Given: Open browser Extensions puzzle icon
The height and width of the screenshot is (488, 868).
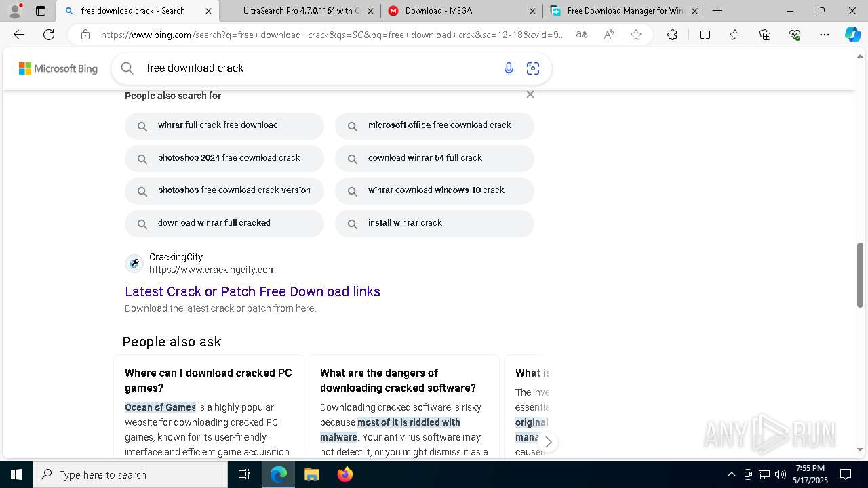Looking at the screenshot, I should point(672,35).
